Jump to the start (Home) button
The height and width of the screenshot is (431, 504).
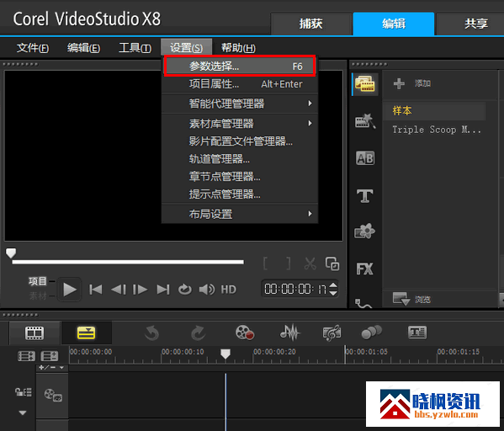[x=96, y=290]
